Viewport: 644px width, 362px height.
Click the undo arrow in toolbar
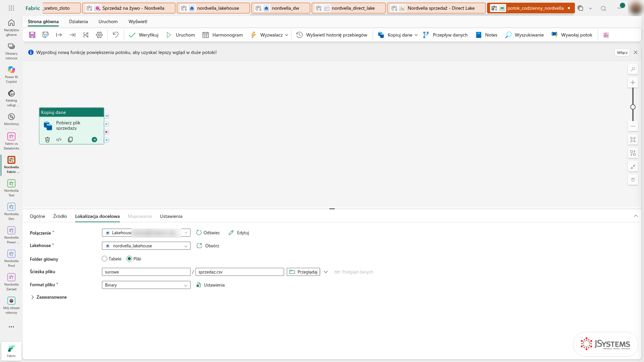tap(115, 35)
